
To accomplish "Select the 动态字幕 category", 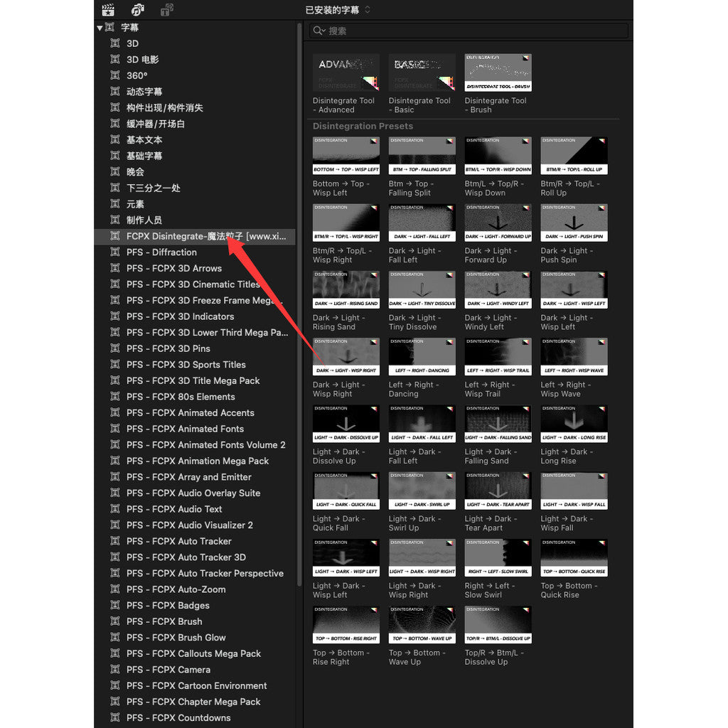I will coord(195,92).
